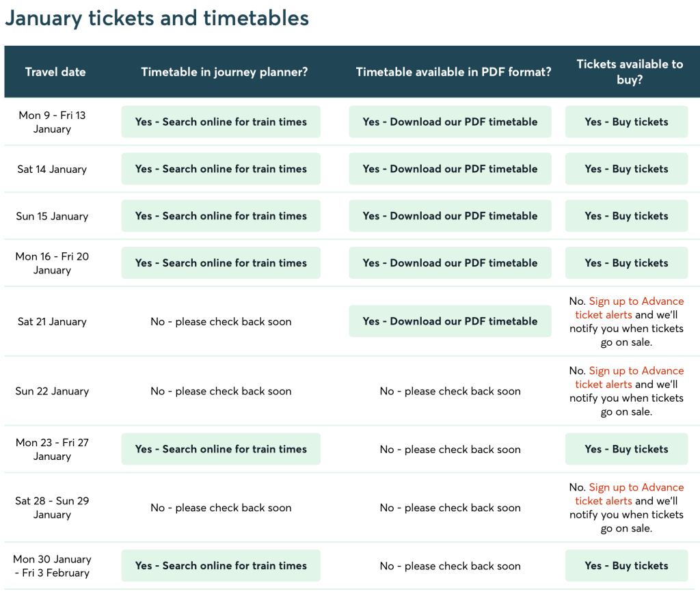
Task: Search train times for Sat 14 January
Action: (x=221, y=169)
